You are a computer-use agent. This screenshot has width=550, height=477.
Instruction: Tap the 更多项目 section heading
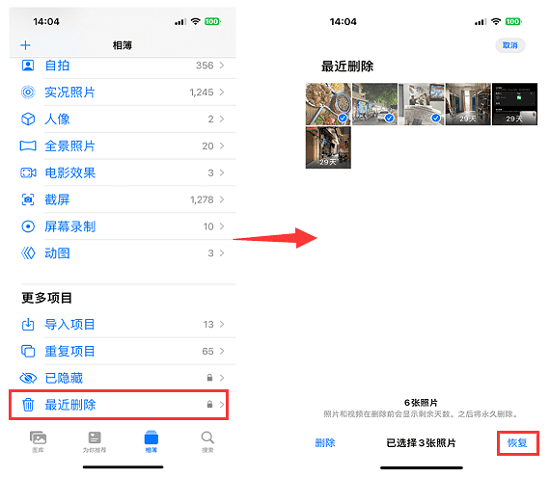tap(47, 298)
